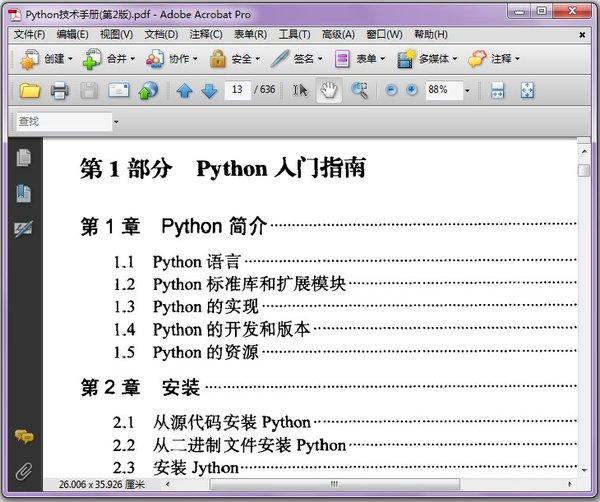Viewport: 600px width, 502px height.
Task: Open the Attachments paperclip panel
Action: click(x=24, y=471)
